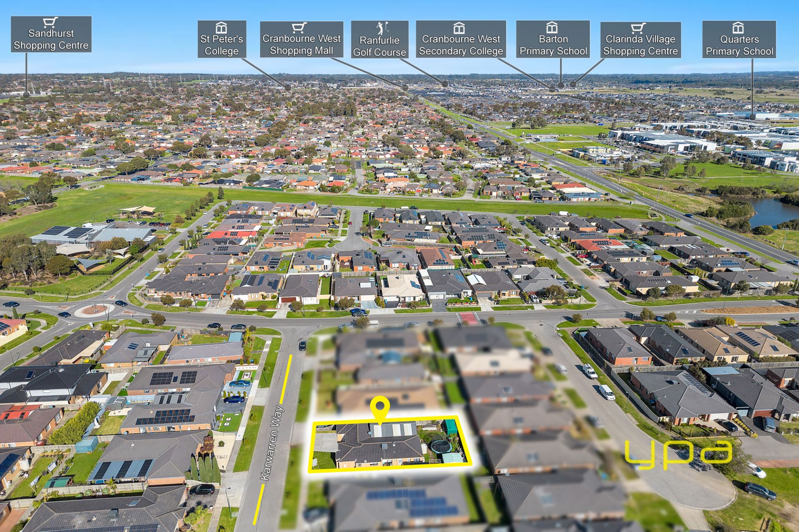Screen dimensions: 799x532
Task: Click the building icon above St Peter's College
Action: 221,28
